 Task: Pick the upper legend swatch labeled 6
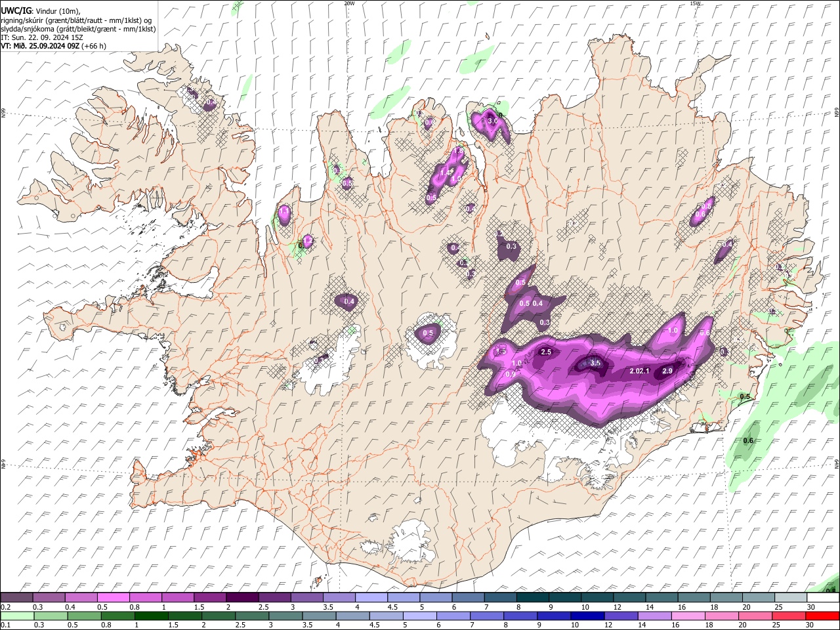point(468,598)
